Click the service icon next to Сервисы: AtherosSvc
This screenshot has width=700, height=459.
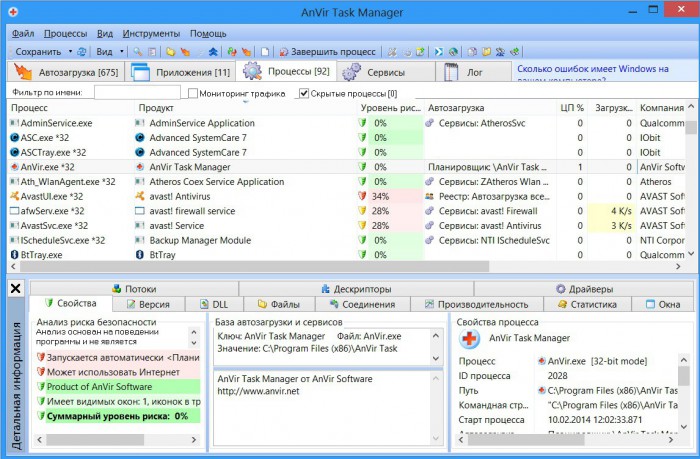pyautogui.click(x=429, y=123)
